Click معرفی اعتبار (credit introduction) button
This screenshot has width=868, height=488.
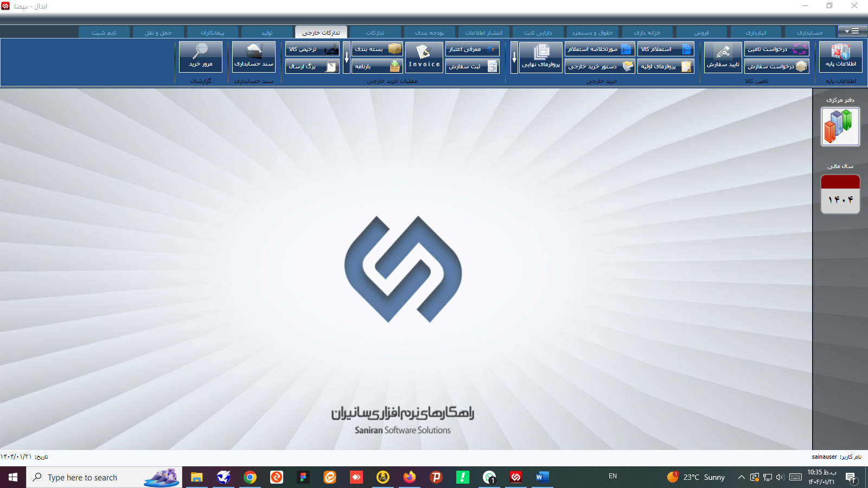(473, 49)
